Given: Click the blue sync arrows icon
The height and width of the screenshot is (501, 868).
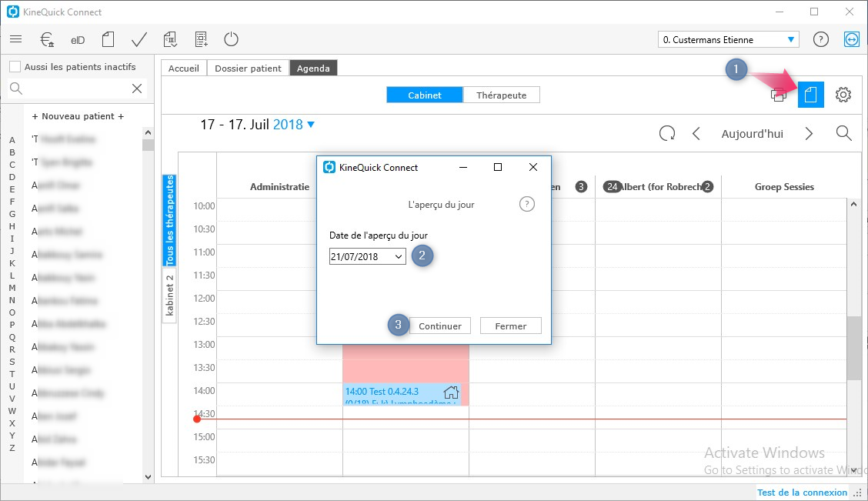Looking at the screenshot, I should point(851,39).
